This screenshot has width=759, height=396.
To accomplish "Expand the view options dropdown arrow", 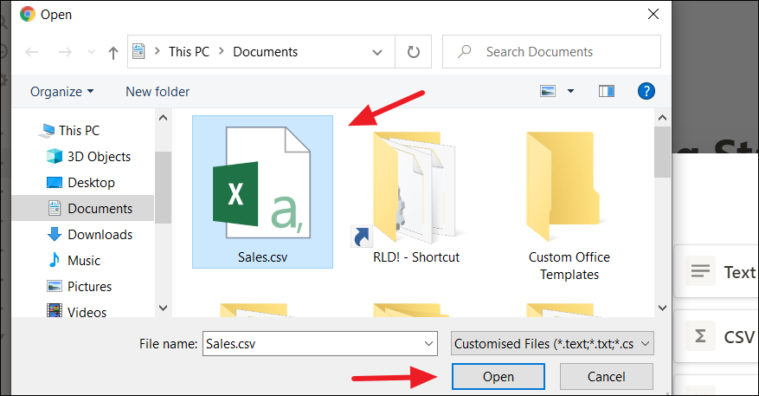I will [571, 91].
